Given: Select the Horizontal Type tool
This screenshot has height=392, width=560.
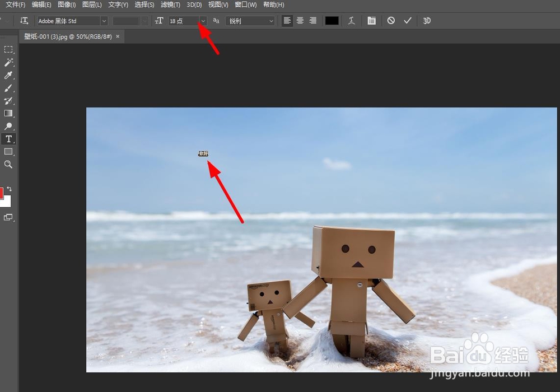Looking at the screenshot, I should coord(8,139).
